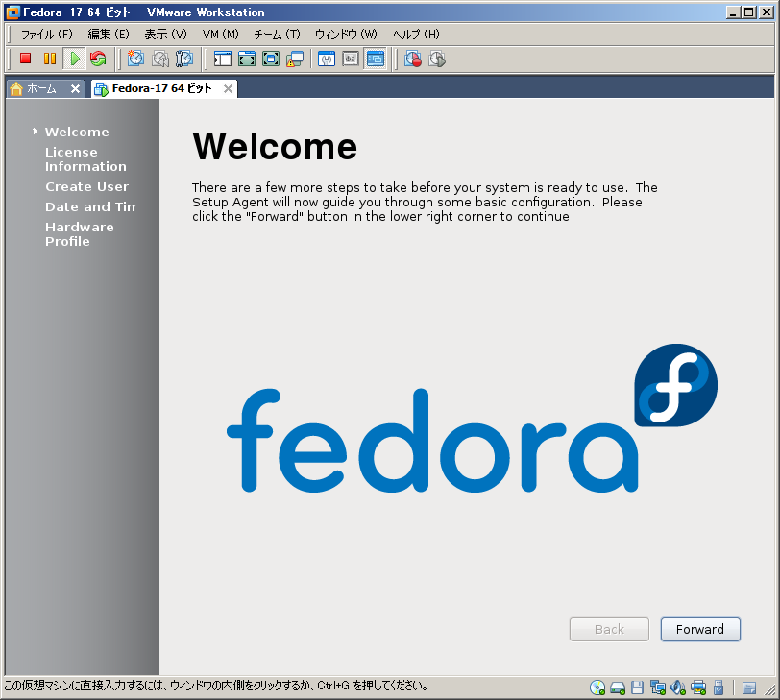Viewport: 780px width, 700px height.
Task: Click the green Power On play icon
Action: 74,60
